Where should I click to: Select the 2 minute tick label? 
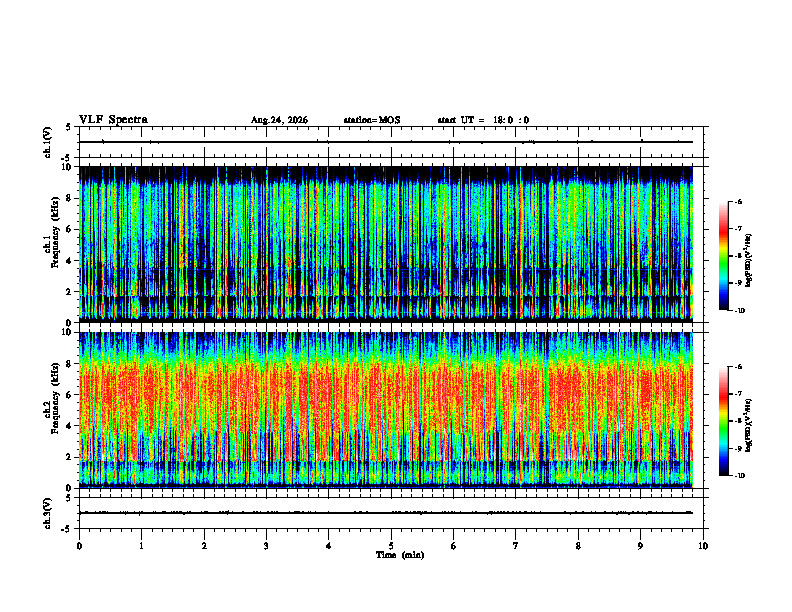204,546
